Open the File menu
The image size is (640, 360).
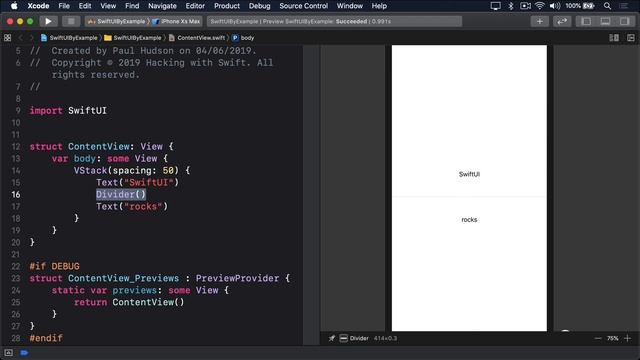pos(64,6)
